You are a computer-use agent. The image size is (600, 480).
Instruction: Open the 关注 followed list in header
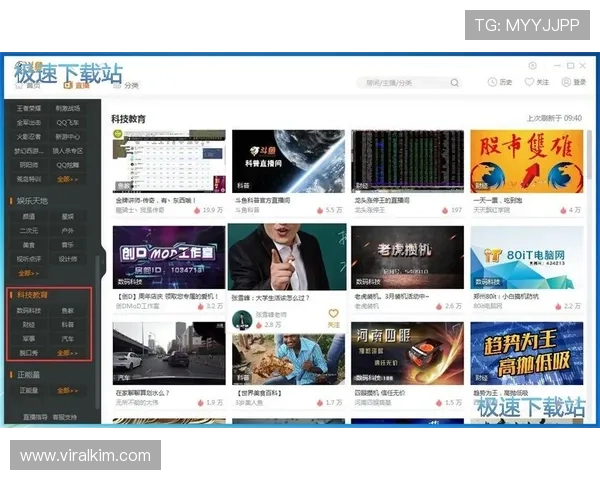[x=536, y=82]
